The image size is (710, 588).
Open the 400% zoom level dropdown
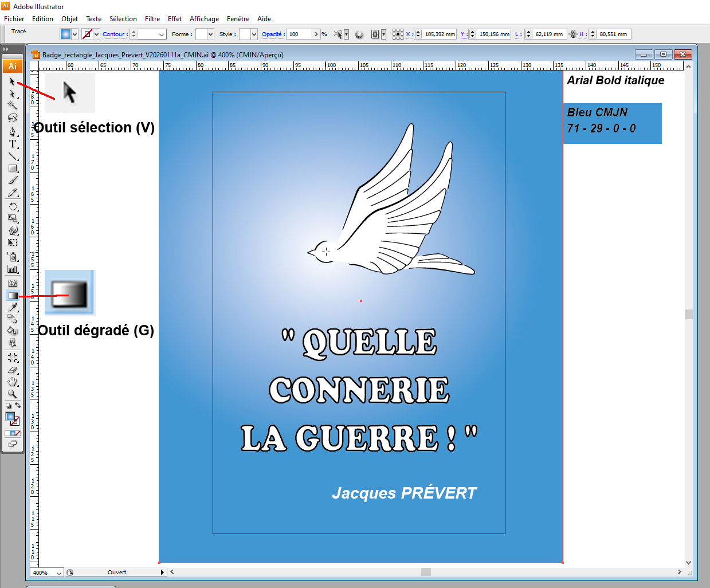coord(58,573)
